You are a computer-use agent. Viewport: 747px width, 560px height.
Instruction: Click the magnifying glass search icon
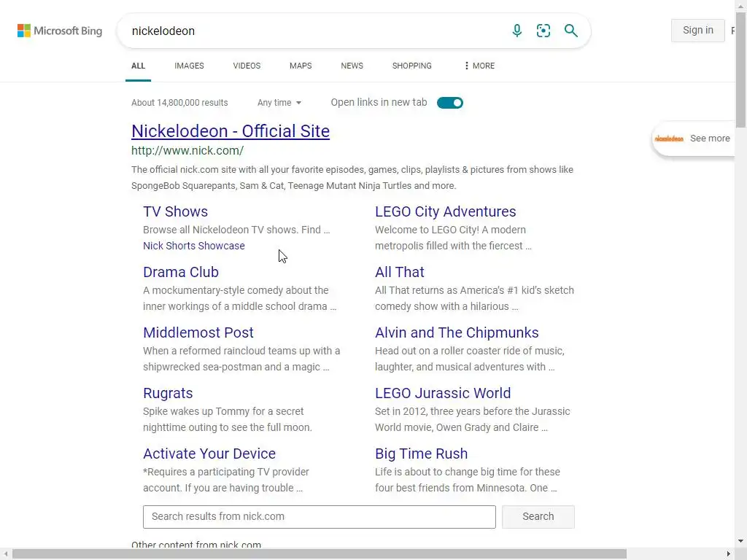570,31
